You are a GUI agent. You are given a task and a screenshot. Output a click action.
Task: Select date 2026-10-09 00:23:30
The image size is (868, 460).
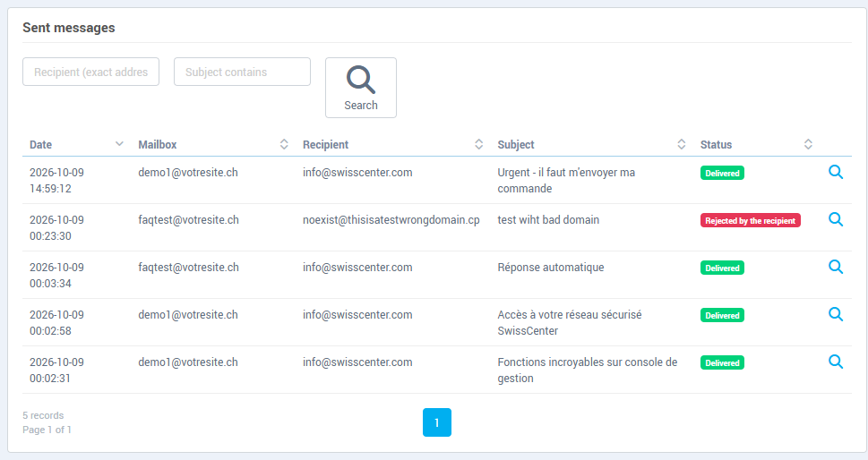tap(56, 228)
